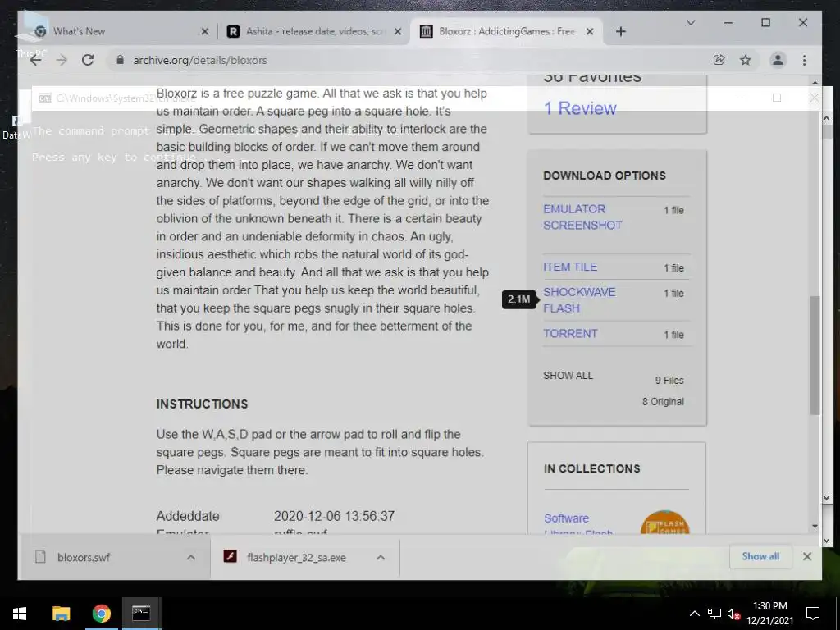The image size is (840, 630).
Task: Open the notification center icon
Action: coord(813,614)
